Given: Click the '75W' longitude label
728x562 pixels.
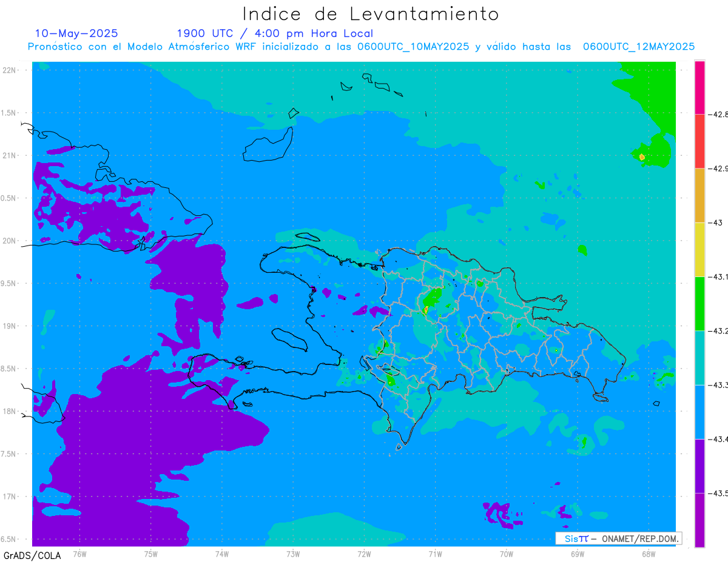Looking at the screenshot, I should (151, 554).
